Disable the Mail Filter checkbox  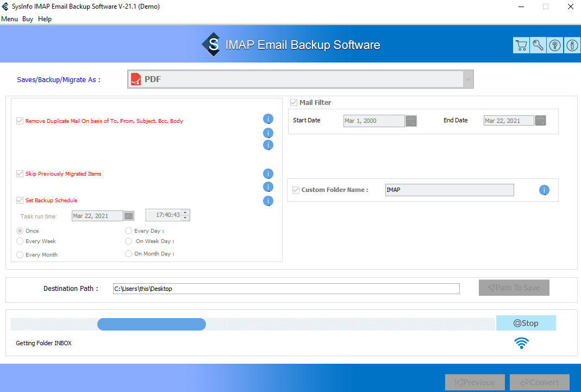tap(294, 102)
